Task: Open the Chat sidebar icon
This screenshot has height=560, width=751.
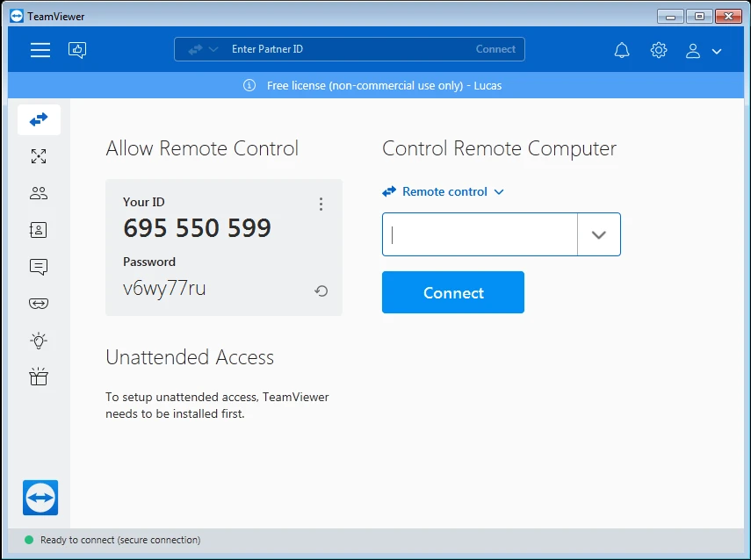Action: click(39, 267)
